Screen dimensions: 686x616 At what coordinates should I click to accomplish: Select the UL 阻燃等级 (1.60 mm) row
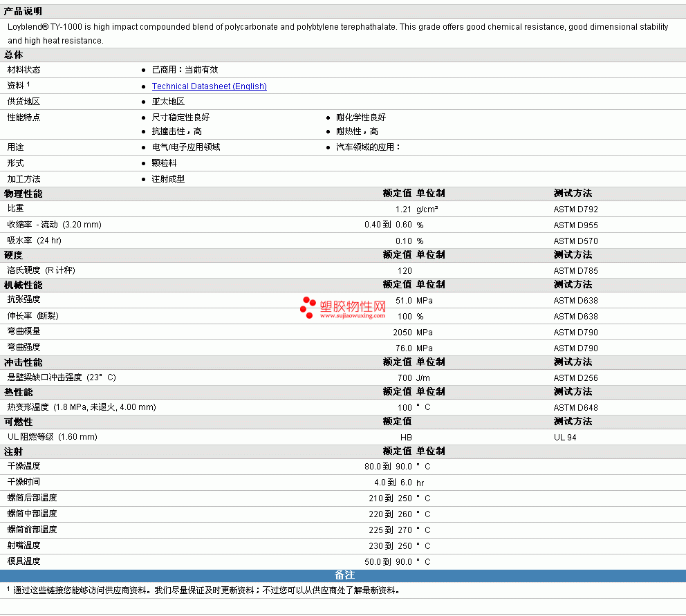point(343,437)
